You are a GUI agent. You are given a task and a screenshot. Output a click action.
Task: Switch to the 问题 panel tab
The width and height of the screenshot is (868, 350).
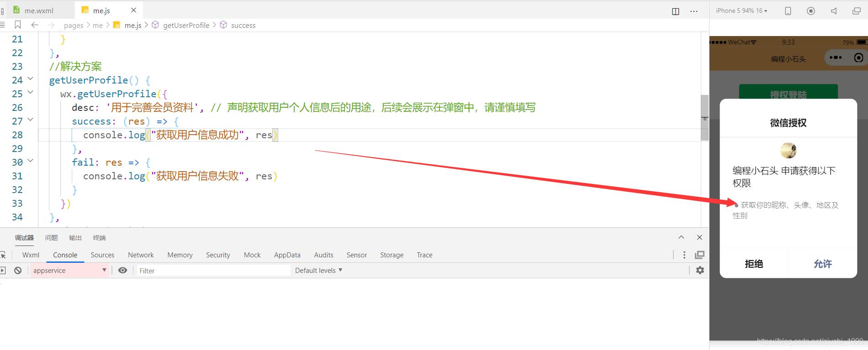pyautogui.click(x=51, y=238)
